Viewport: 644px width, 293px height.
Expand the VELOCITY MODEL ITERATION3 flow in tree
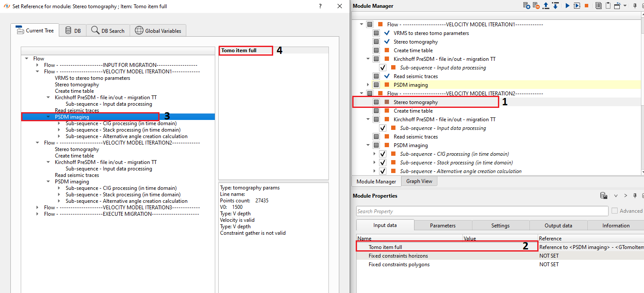pyautogui.click(x=38, y=208)
